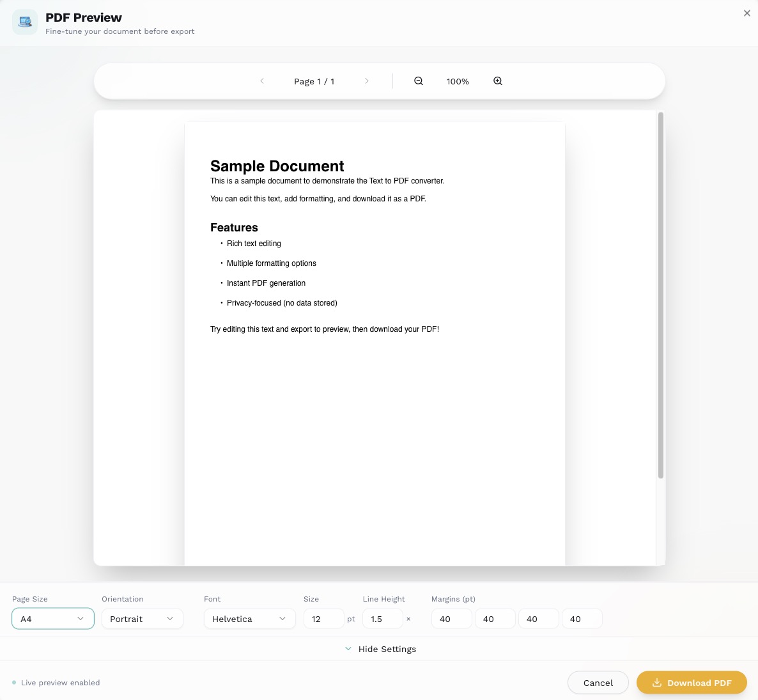Click the Line Height input field

[382, 619]
